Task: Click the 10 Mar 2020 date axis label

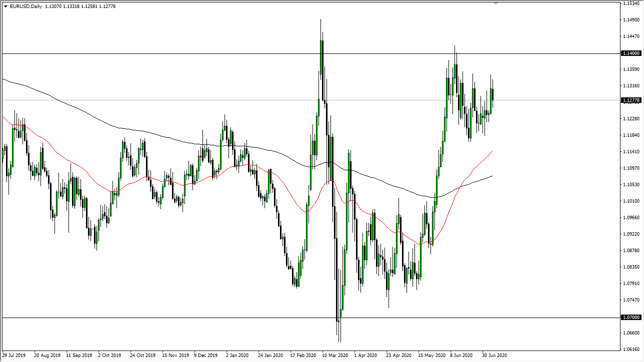Action: [334, 356]
